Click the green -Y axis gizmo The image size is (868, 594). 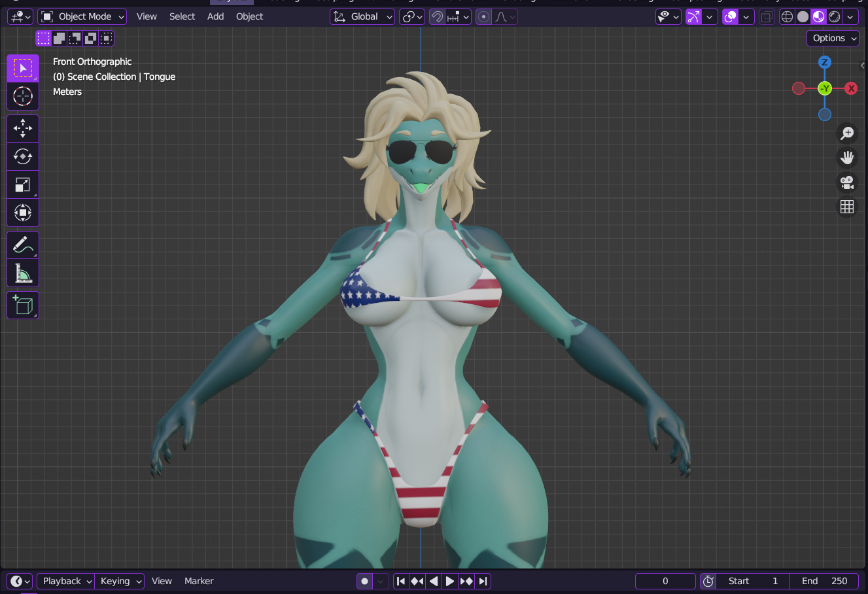point(825,88)
